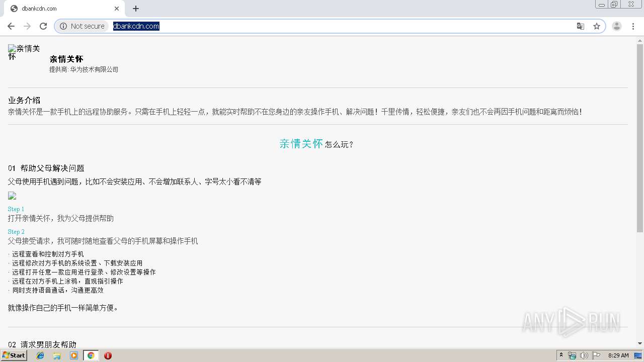Viewport: 644px width, 362px height.
Task: Open Chrome profile avatar
Action: click(617, 26)
